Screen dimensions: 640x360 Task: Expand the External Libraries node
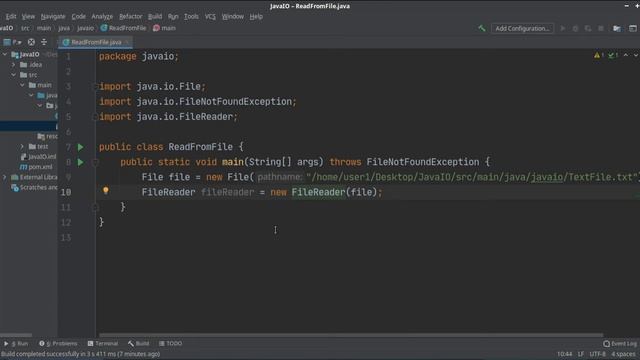(x=5, y=177)
